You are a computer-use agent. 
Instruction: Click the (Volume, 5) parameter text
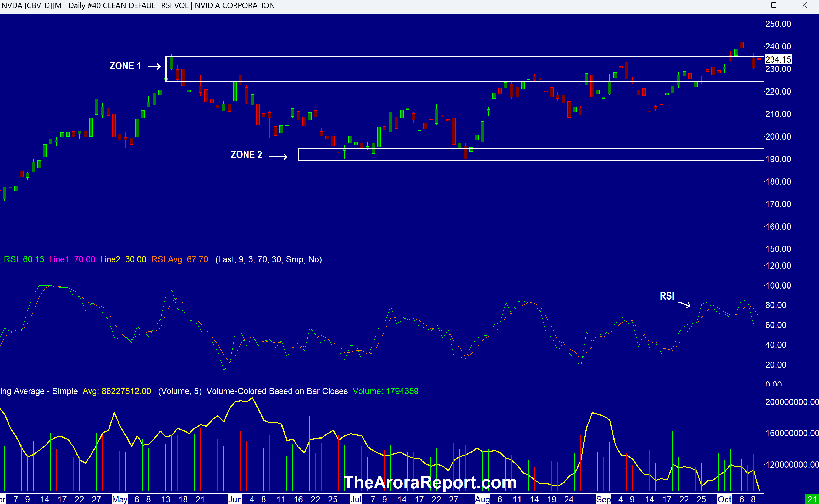(180, 391)
